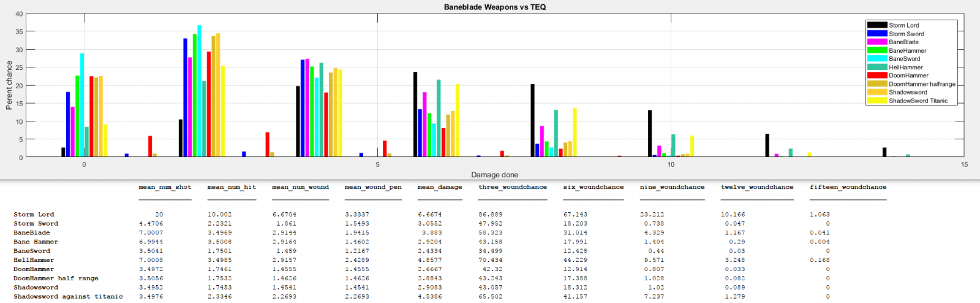Click the Storm Lord mean_damage value 6.6674

431,215
